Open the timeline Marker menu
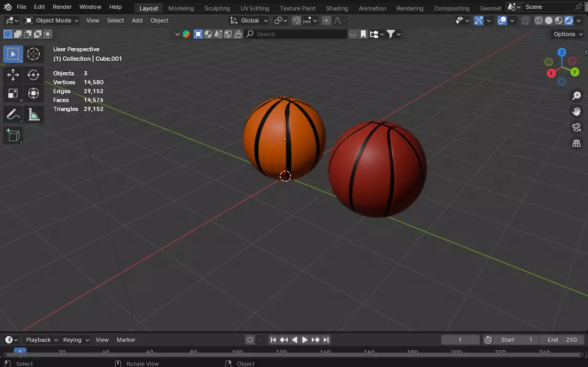Image resolution: width=588 pixels, height=367 pixels. point(126,340)
